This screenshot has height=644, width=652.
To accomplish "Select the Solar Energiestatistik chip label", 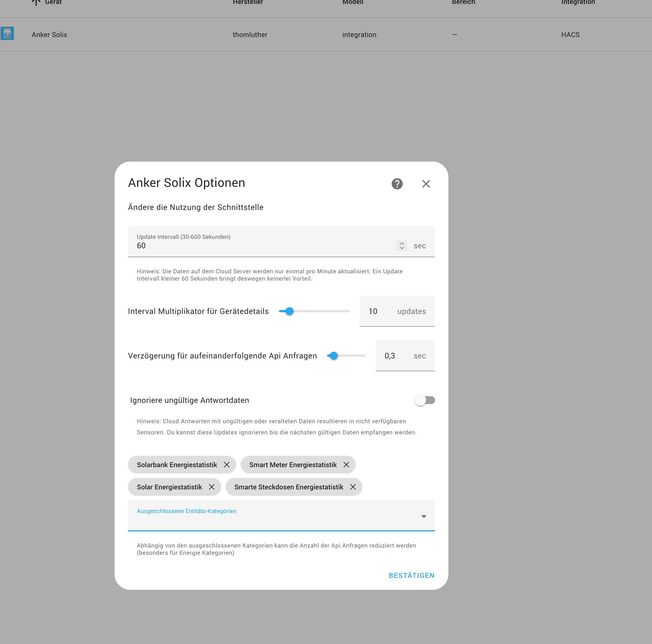I will coord(169,487).
